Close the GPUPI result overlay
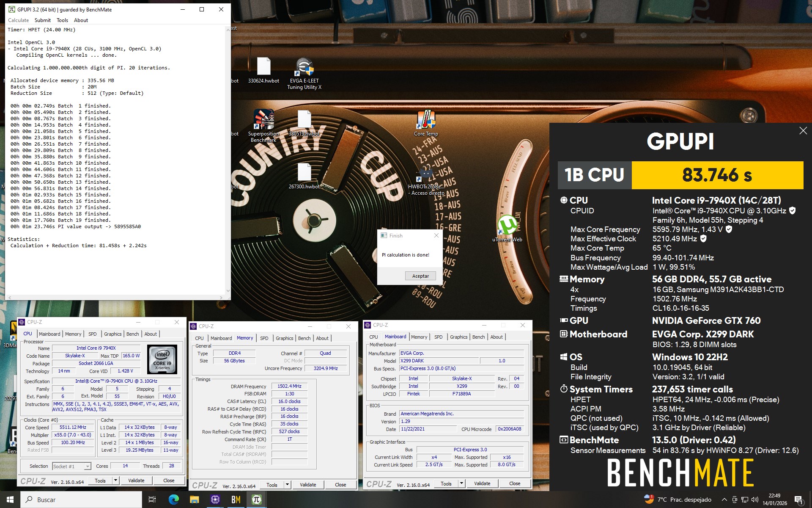 (x=803, y=131)
